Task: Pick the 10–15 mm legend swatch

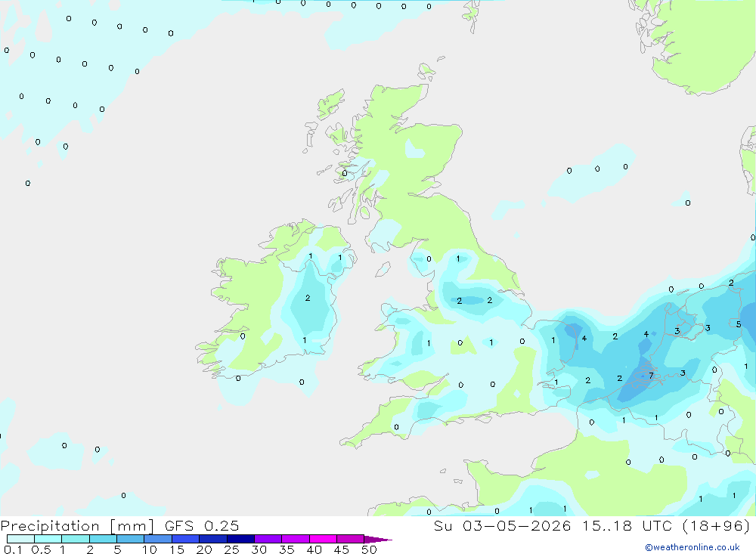Action: pyautogui.click(x=158, y=539)
